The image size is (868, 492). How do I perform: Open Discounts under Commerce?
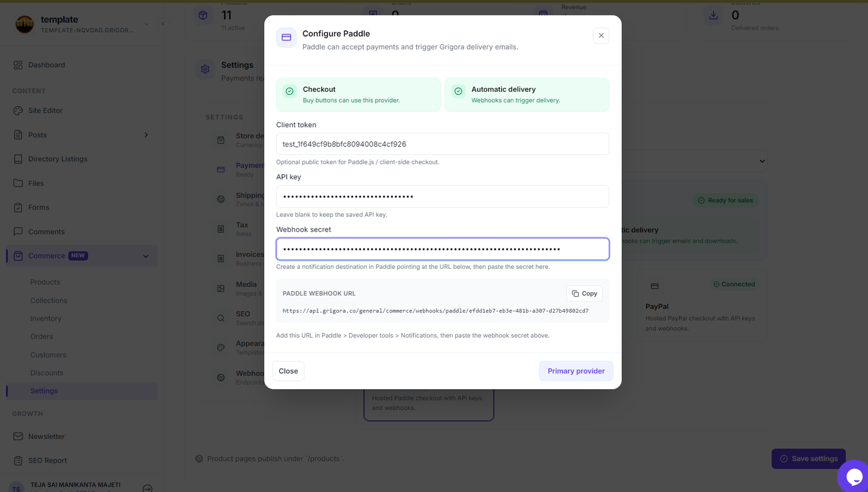(47, 373)
